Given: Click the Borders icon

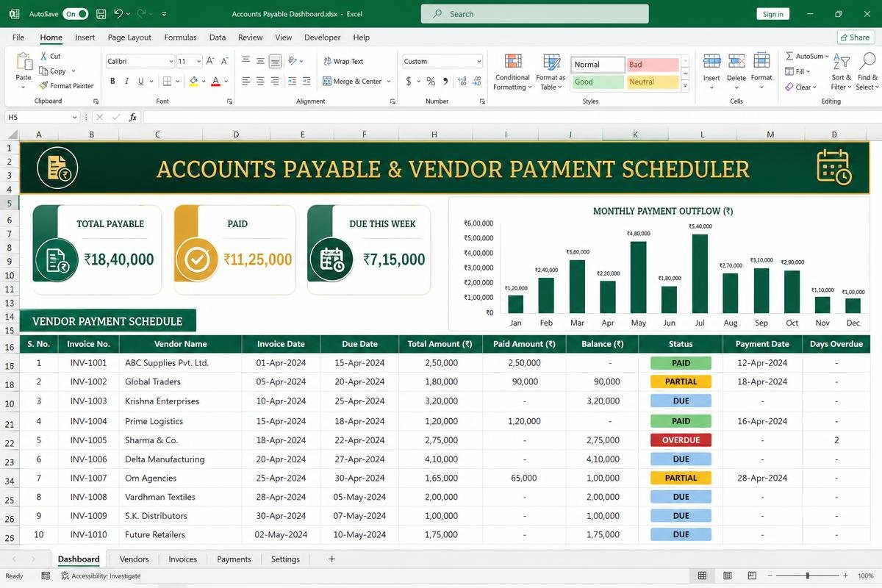Looking at the screenshot, I should tap(167, 82).
